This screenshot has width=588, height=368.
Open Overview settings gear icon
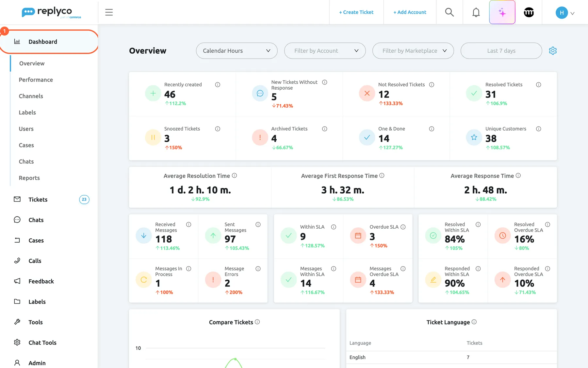[x=553, y=51]
